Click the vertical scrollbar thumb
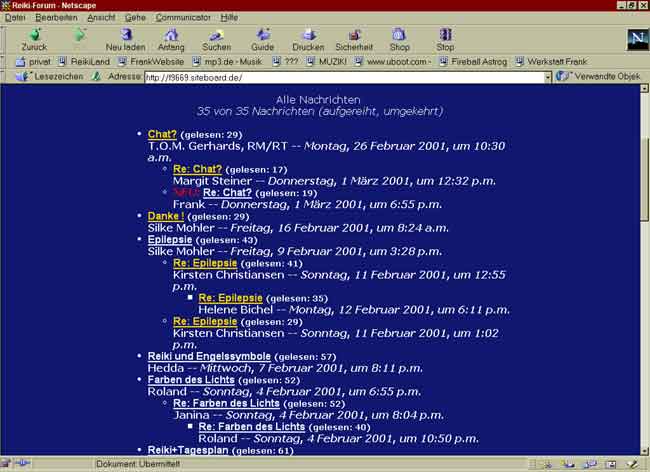650x472 pixels. [x=644, y=179]
